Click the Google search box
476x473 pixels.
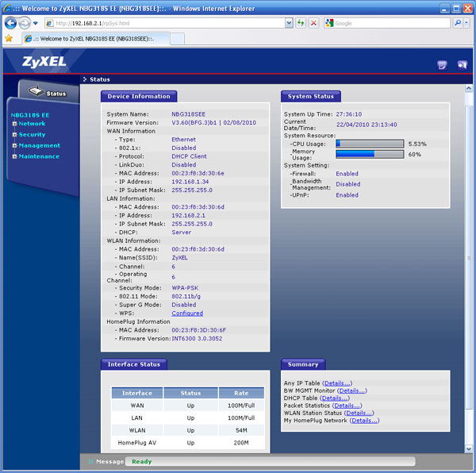point(387,23)
